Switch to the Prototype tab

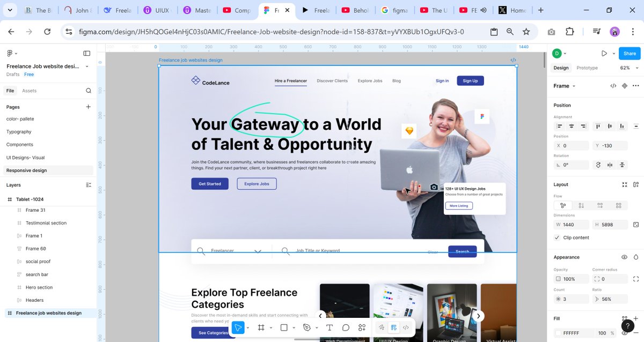pyautogui.click(x=587, y=68)
